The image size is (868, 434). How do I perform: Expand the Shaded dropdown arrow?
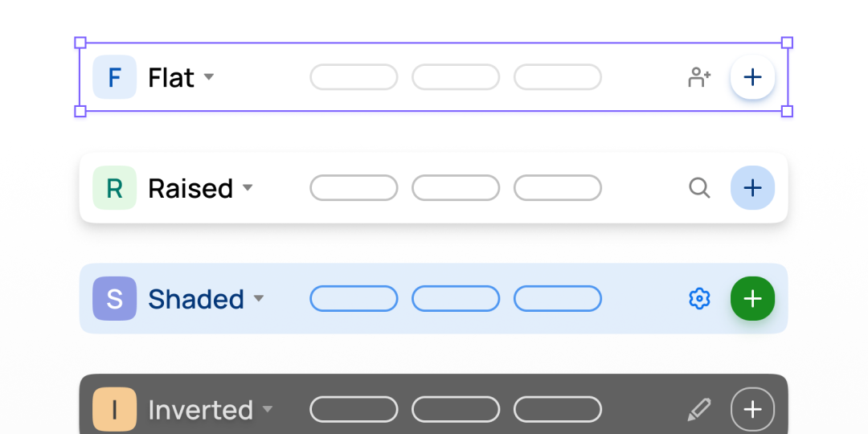click(x=259, y=298)
